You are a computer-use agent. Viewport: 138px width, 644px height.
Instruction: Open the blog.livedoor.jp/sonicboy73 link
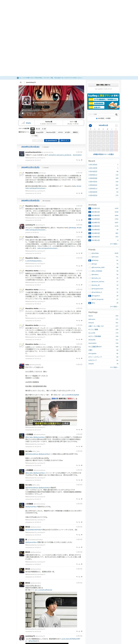pyautogui.click(x=36, y=111)
